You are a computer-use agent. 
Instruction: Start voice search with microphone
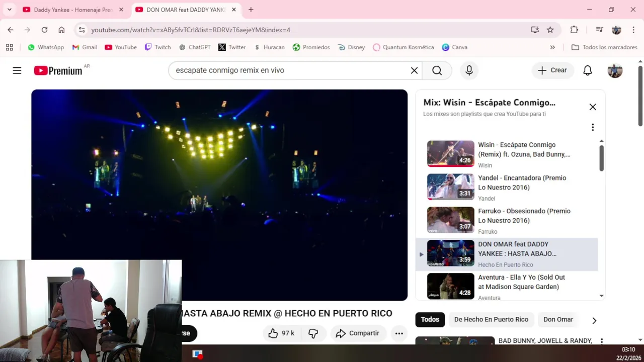pos(469,70)
